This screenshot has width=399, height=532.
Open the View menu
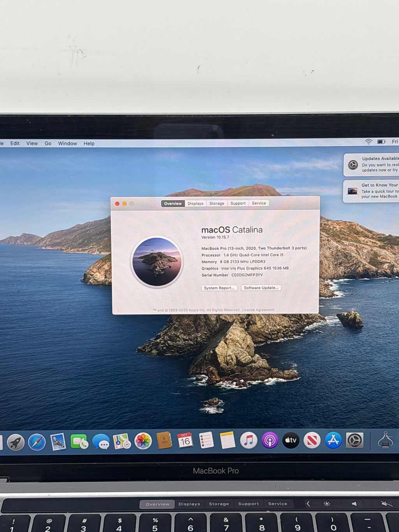coord(32,143)
